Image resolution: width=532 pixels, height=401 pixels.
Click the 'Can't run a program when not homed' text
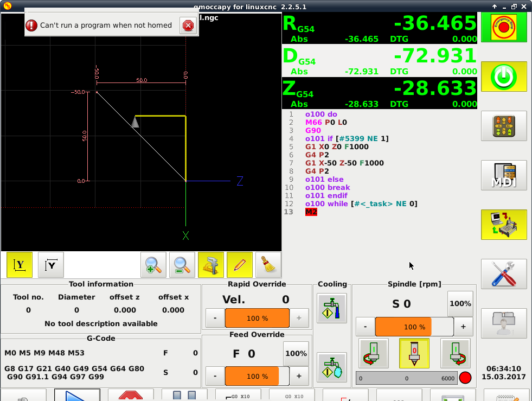(106, 25)
